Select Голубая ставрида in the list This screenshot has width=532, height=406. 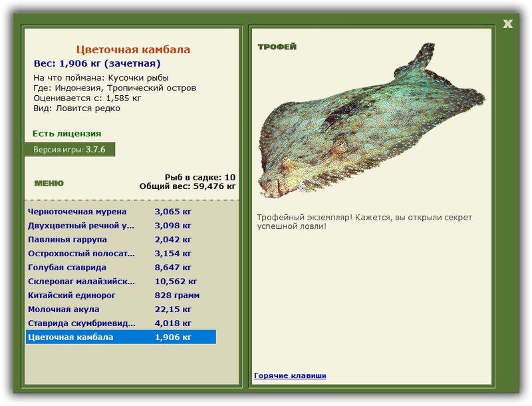pos(121,267)
